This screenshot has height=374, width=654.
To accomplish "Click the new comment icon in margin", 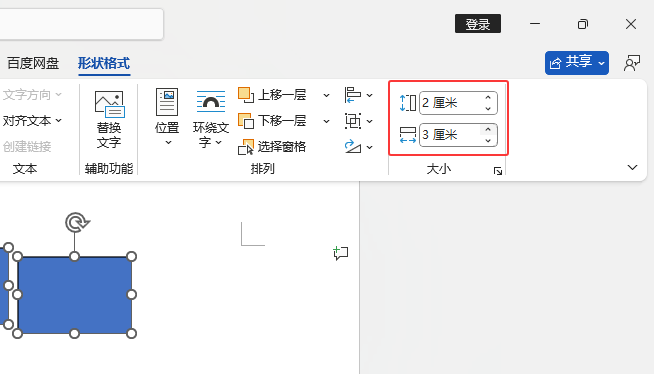I will tap(341, 253).
